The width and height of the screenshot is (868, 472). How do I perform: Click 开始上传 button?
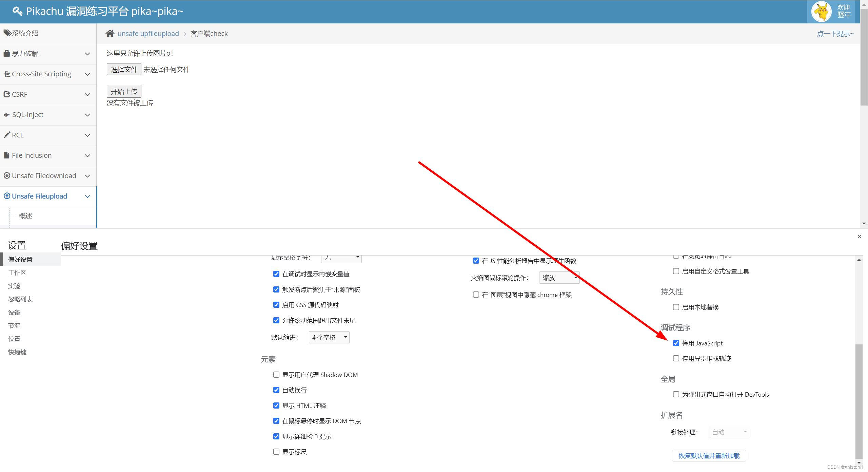pos(124,91)
